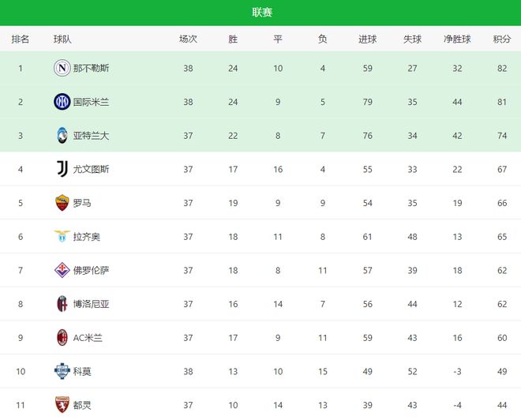This screenshot has height=420, width=521.
Task: Open the 国际米兰 team link
Action: click(91, 102)
